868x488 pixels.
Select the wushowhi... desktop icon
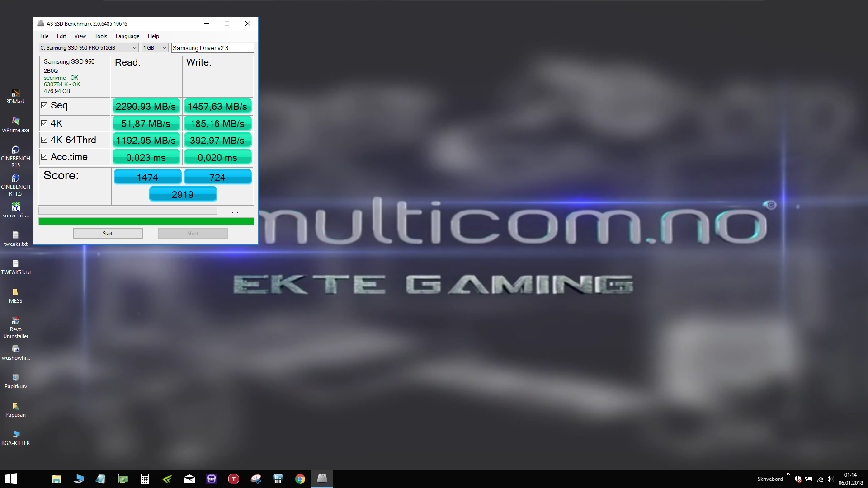pyautogui.click(x=15, y=353)
